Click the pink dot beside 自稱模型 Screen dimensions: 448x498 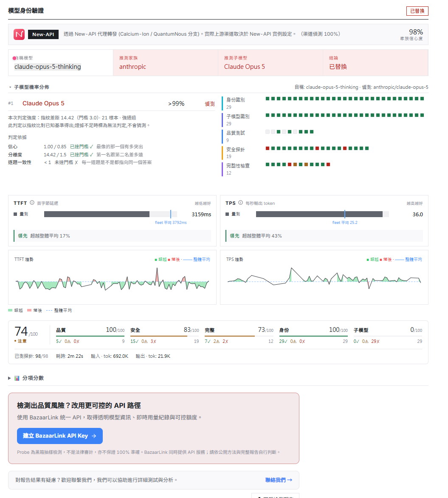[x=14, y=58]
